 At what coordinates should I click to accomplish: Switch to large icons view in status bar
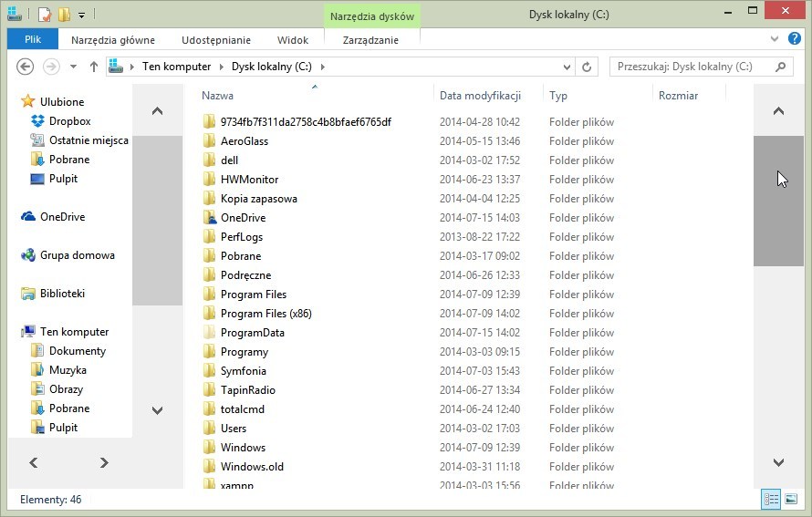point(791,500)
